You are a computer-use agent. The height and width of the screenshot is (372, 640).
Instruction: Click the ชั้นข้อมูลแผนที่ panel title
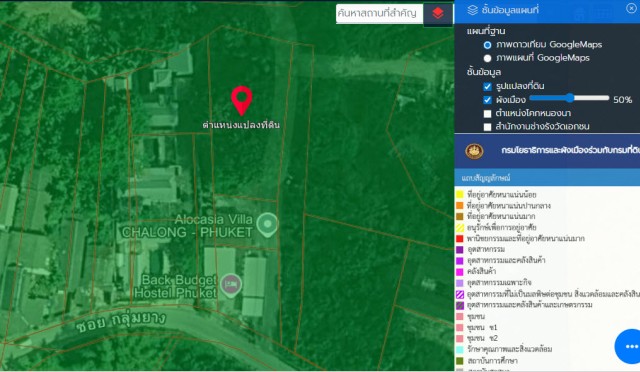510,10
